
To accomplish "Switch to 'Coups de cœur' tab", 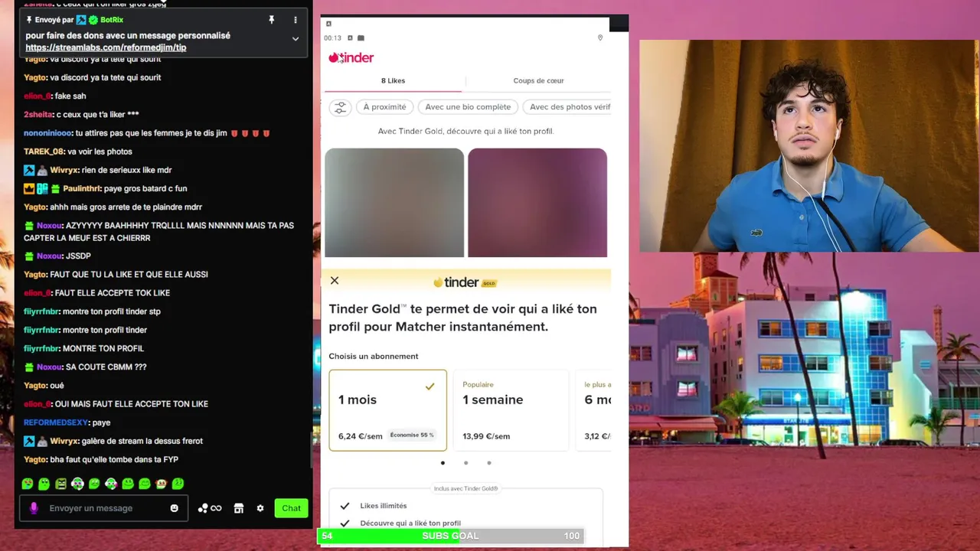I will pyautogui.click(x=538, y=80).
